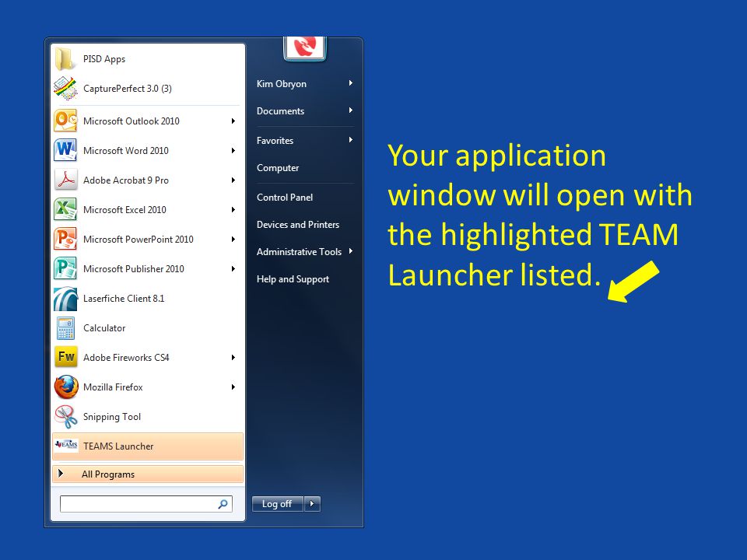The width and height of the screenshot is (747, 560).
Task: Open Favorites entry in Start menu
Action: (275, 141)
